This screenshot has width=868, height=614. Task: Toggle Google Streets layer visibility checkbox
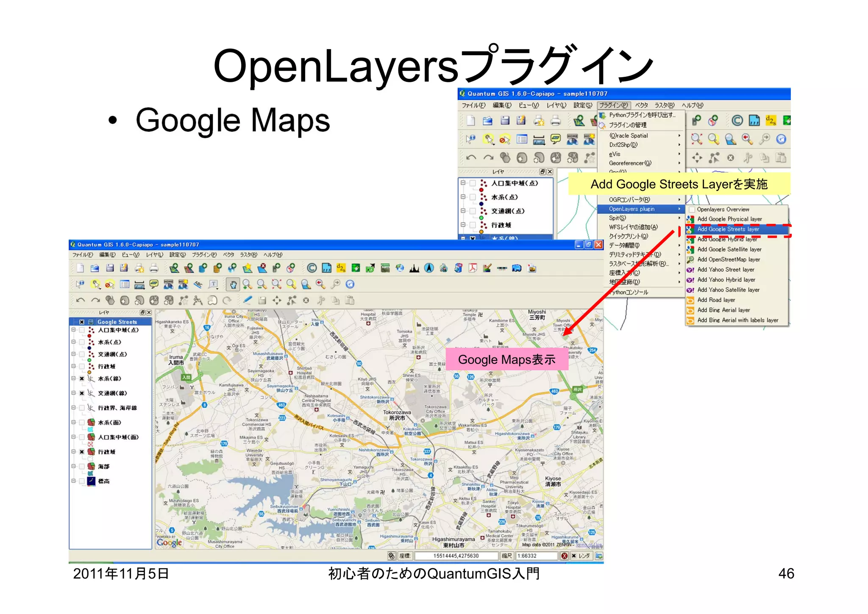click(82, 322)
